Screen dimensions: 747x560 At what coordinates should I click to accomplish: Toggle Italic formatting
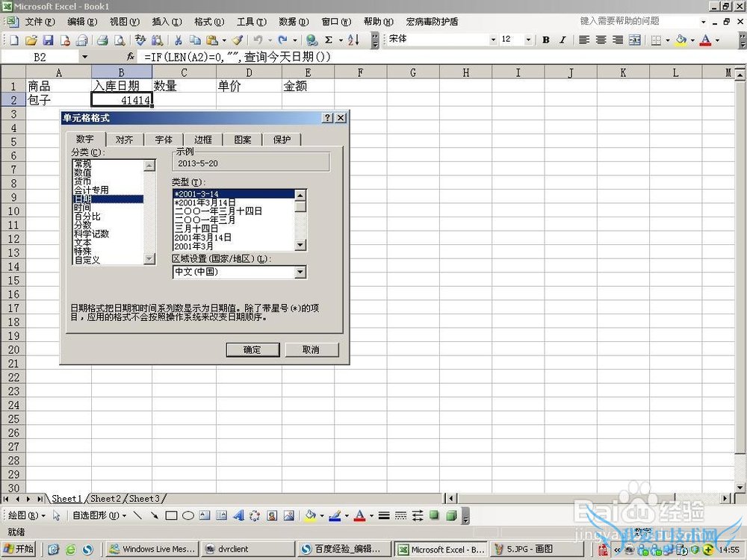click(562, 40)
